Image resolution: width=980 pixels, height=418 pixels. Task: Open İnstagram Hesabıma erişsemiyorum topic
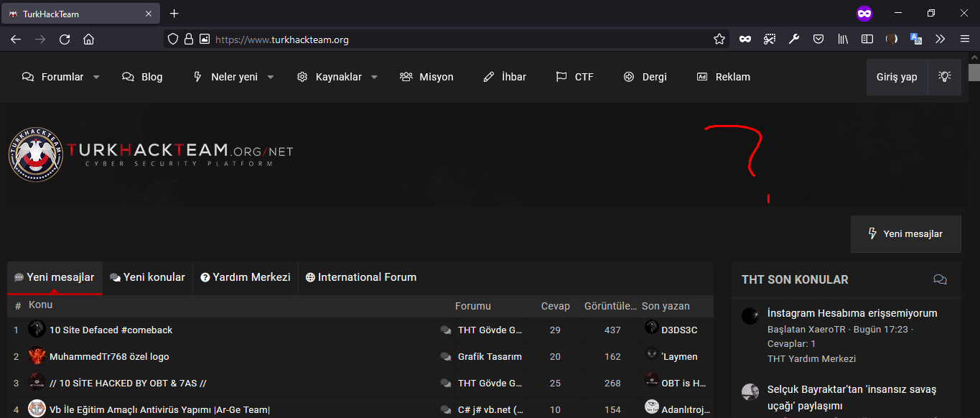pyautogui.click(x=852, y=313)
